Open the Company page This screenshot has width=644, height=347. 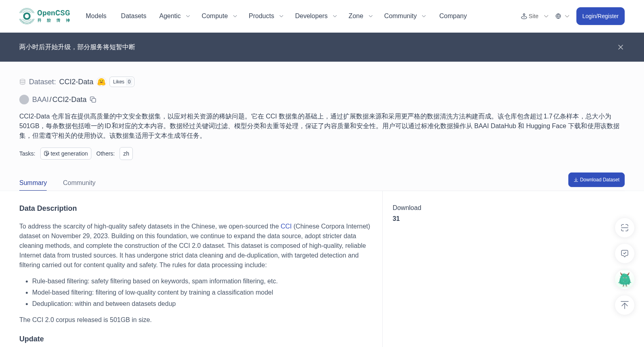coord(453,16)
